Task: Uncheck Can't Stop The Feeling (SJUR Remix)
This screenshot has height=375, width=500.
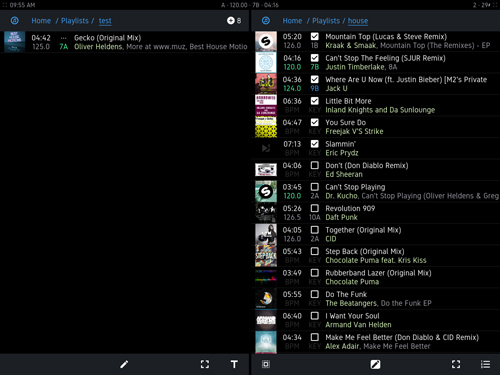Action: (x=314, y=58)
